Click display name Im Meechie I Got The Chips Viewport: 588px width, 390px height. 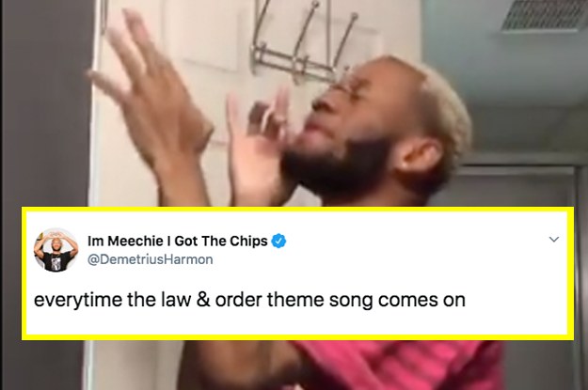pyautogui.click(x=178, y=241)
